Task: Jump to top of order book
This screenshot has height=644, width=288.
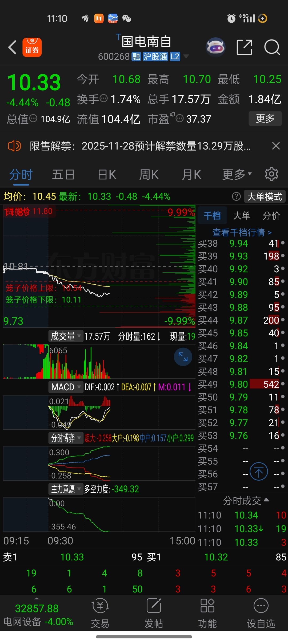Action: tap(259, 471)
